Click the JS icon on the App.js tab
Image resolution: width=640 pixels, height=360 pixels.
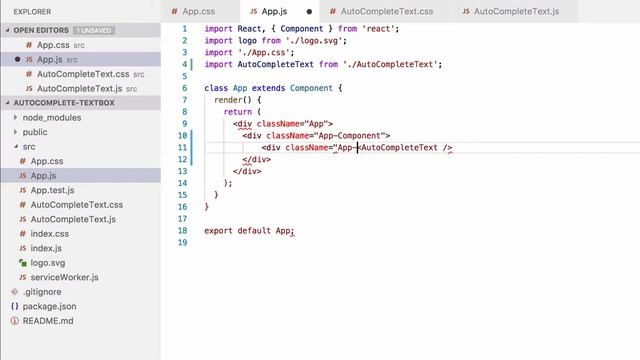pyautogui.click(x=253, y=11)
